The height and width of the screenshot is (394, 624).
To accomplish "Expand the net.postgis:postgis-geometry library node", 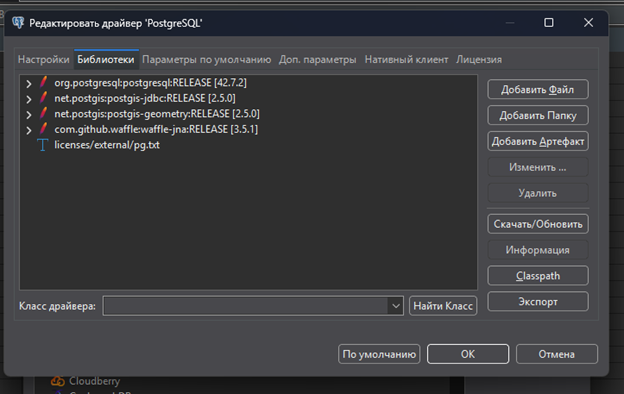I will 29,115.
